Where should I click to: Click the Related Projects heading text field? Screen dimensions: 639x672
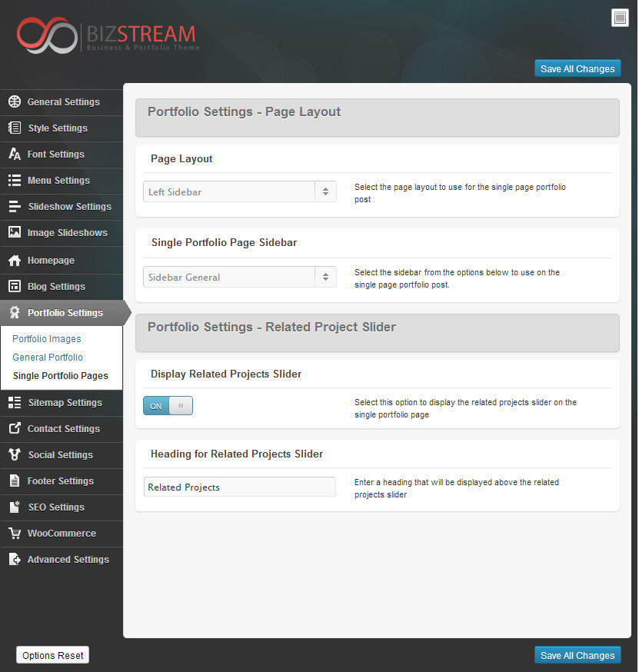(239, 487)
